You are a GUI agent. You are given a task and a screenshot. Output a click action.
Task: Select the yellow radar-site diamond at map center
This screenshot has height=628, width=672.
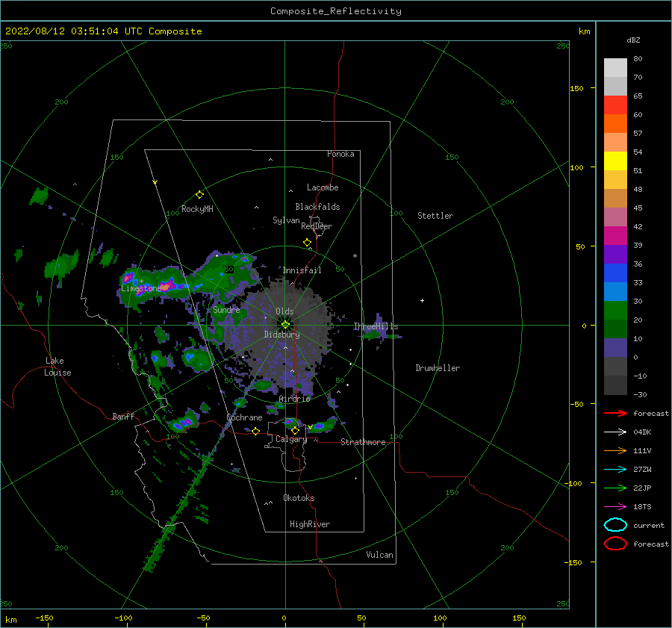(285, 325)
